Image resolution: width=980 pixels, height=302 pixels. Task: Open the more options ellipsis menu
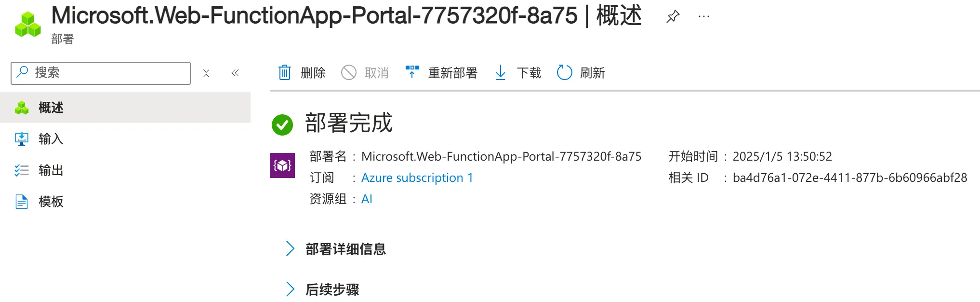[704, 17]
